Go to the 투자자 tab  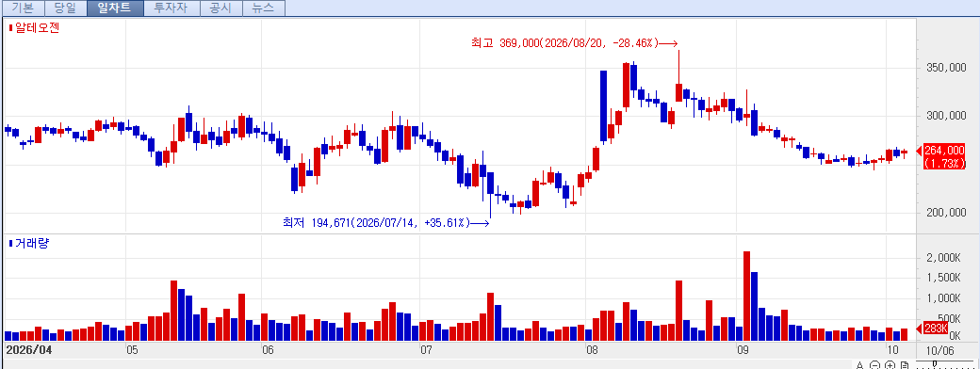(x=171, y=8)
